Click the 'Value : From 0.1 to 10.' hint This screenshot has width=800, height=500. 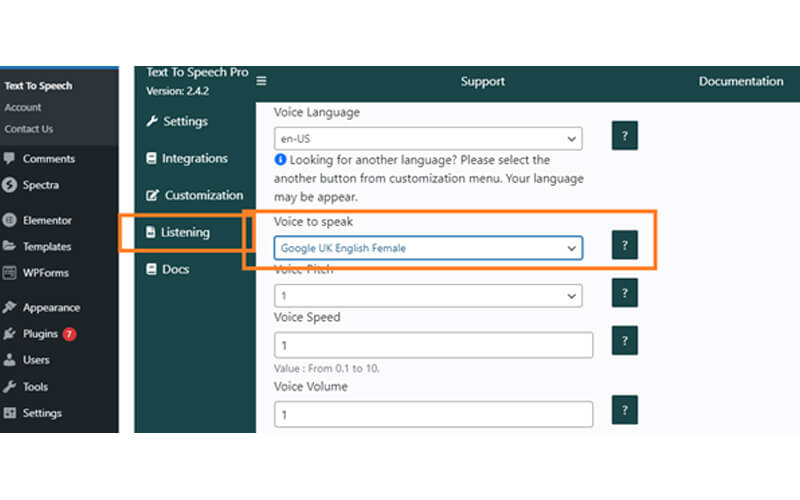coord(327,368)
